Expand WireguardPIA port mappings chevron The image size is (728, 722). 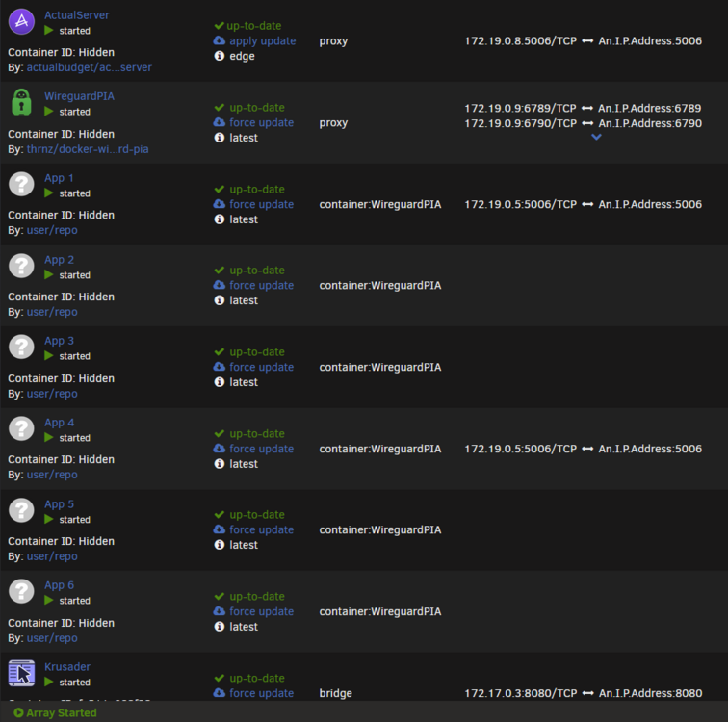click(x=597, y=137)
